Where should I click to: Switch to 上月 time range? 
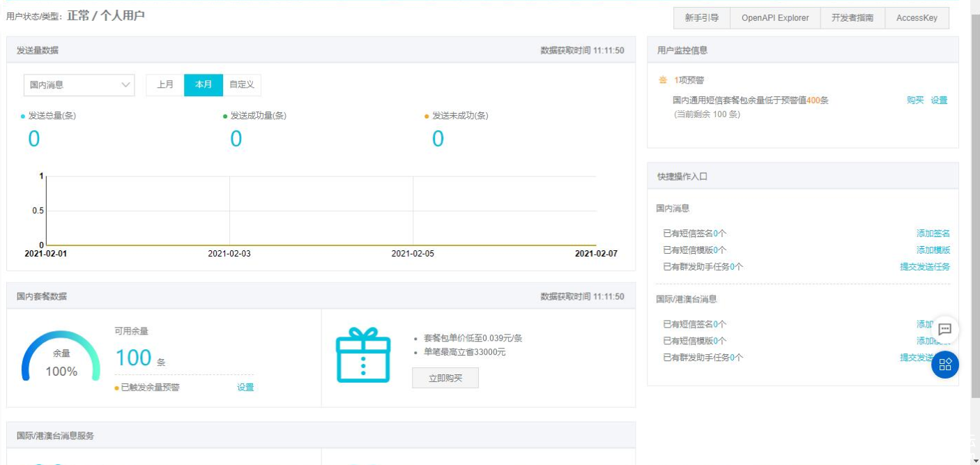tap(165, 85)
